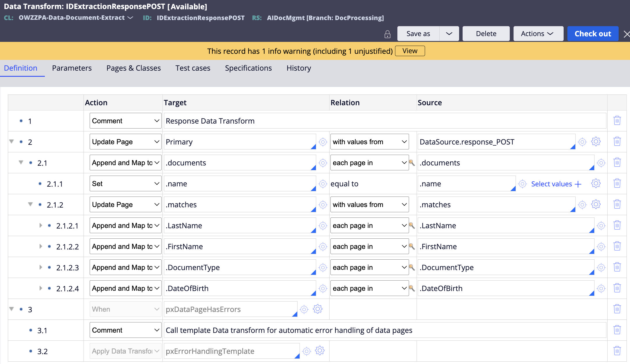Open gear settings for pxDataPageHasErrors
This screenshot has height=364, width=630.
point(318,309)
